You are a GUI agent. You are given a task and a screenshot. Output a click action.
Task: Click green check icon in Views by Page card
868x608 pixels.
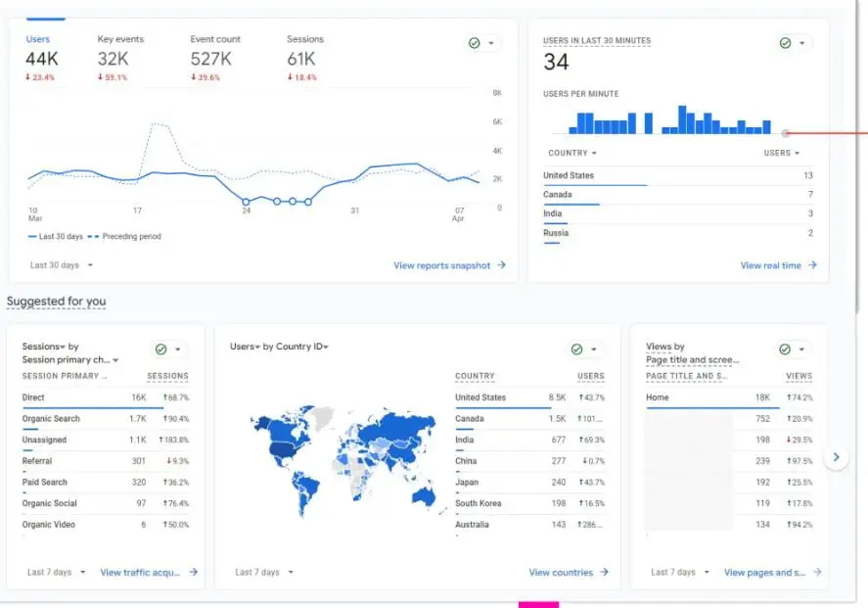point(785,350)
